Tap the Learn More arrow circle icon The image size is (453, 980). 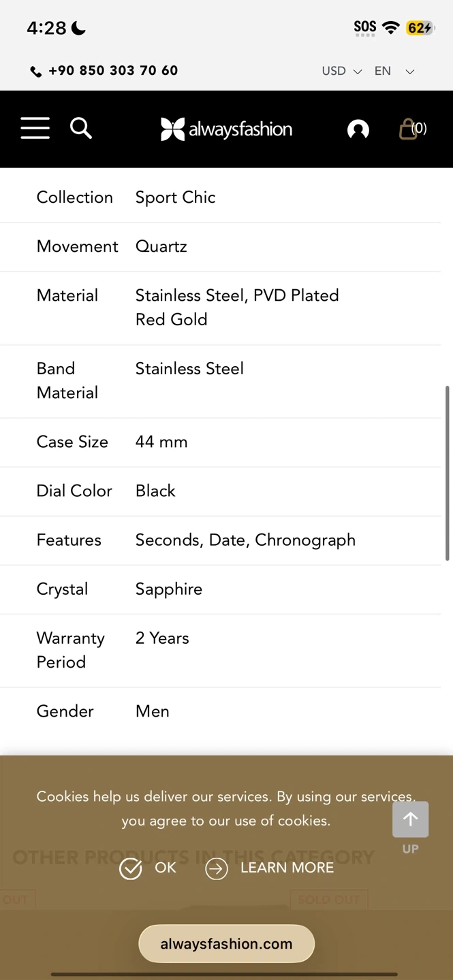tap(216, 868)
